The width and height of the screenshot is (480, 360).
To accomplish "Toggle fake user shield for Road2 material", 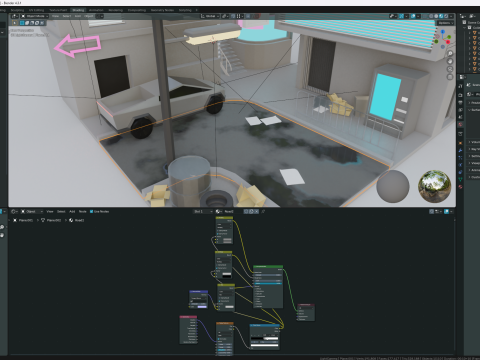I will point(246,211).
